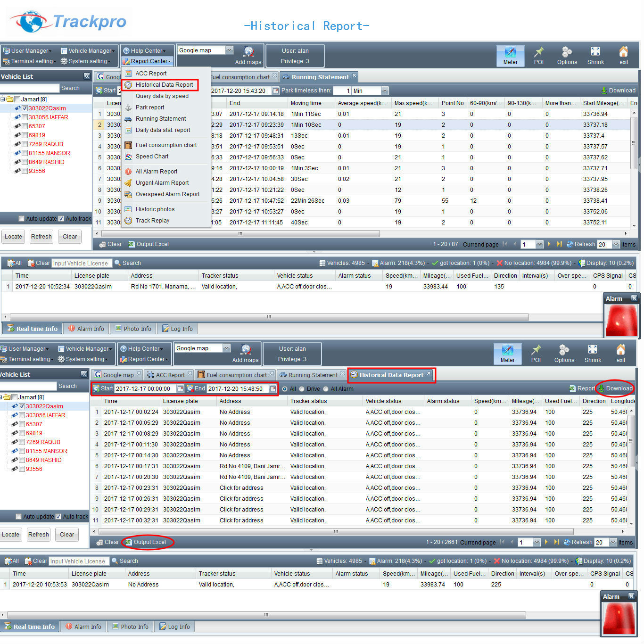Launch Track Replay from the menu
The width and height of the screenshot is (644, 644).
tap(152, 221)
